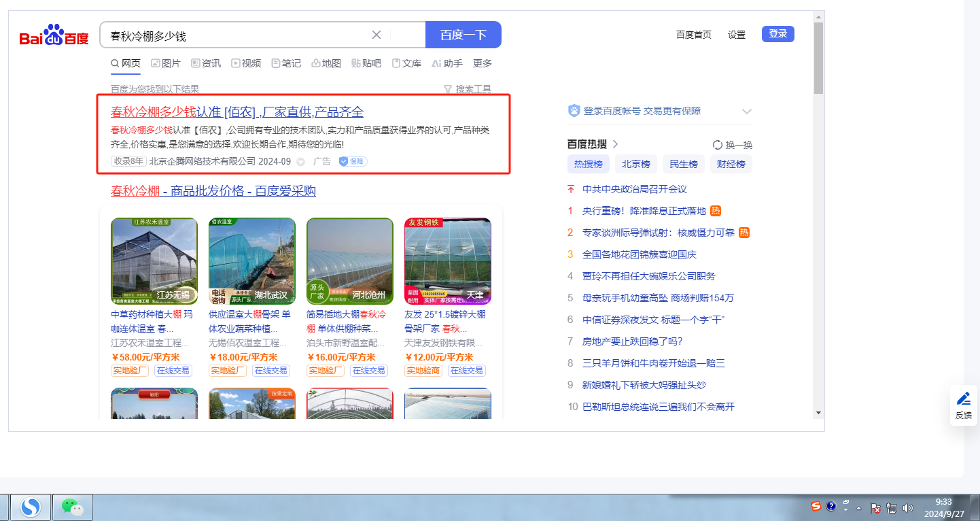980x521 pixels.
Task: Switch to the 图片 tab
Action: [x=166, y=63]
